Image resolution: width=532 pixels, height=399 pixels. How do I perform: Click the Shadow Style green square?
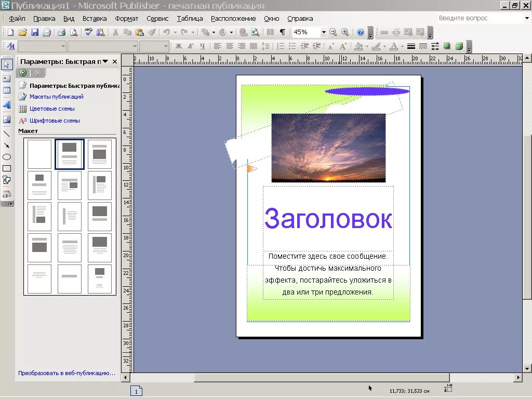(x=447, y=46)
